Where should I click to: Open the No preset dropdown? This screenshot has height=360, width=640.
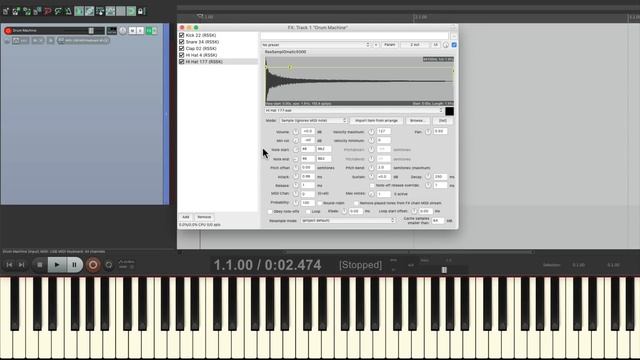(x=316, y=45)
